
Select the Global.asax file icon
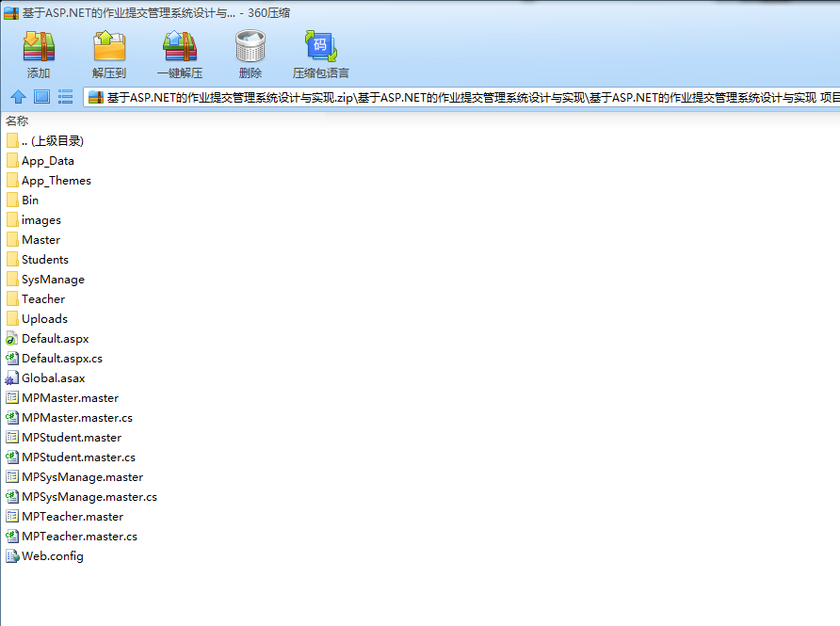coord(12,378)
